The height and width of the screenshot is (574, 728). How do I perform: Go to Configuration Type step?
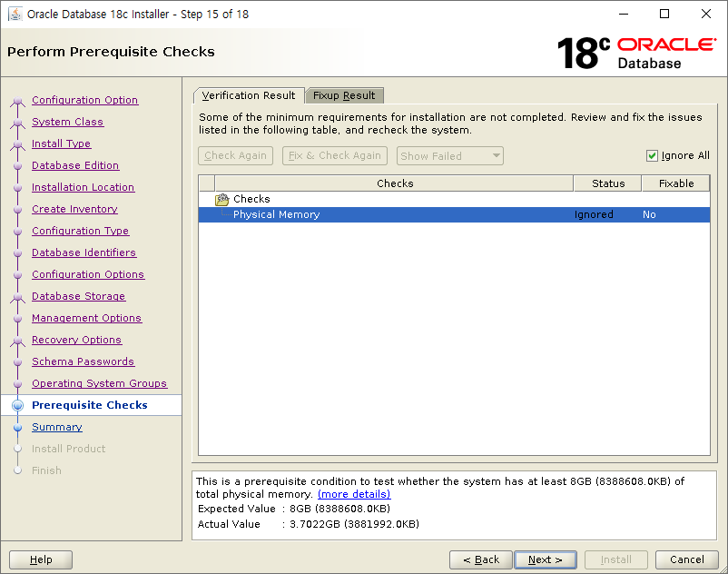click(80, 231)
